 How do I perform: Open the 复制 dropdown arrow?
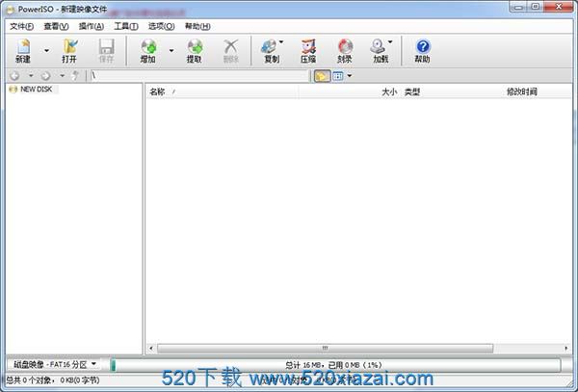pyautogui.click(x=281, y=42)
